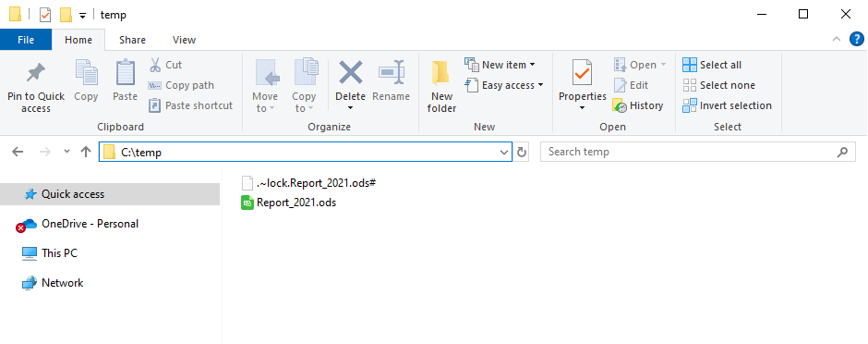
Task: Select Quick access in navigation pane
Action: [110, 194]
